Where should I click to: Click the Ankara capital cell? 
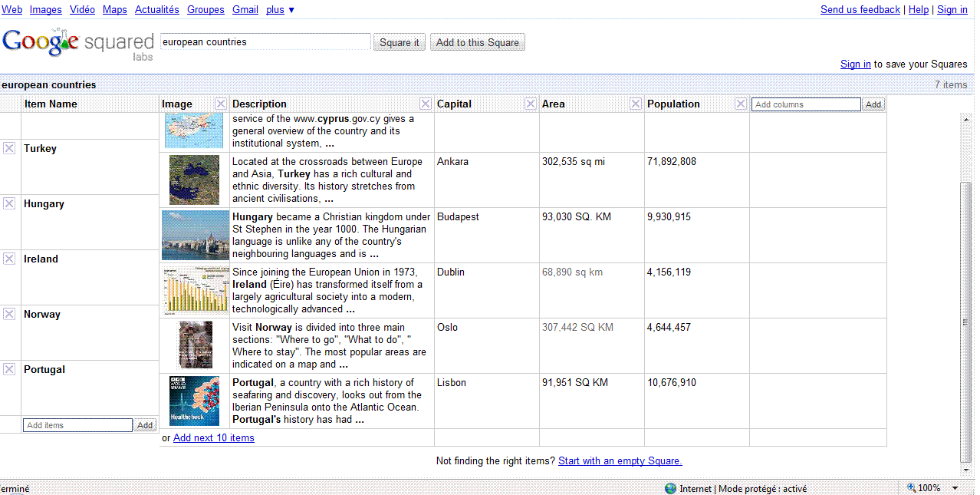pos(487,180)
